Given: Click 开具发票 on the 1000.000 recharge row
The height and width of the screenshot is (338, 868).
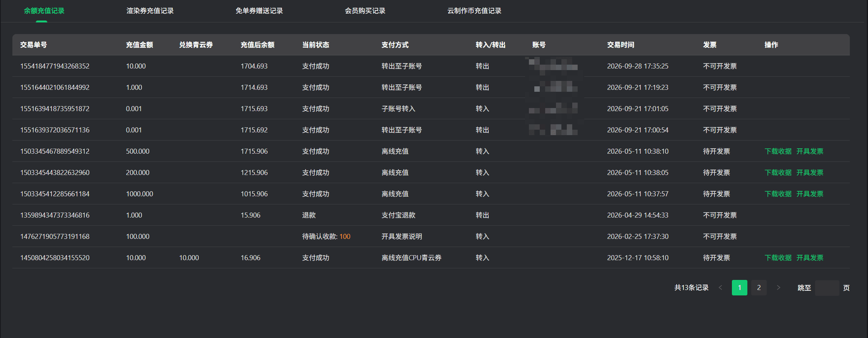Looking at the screenshot, I should pyautogui.click(x=810, y=194).
